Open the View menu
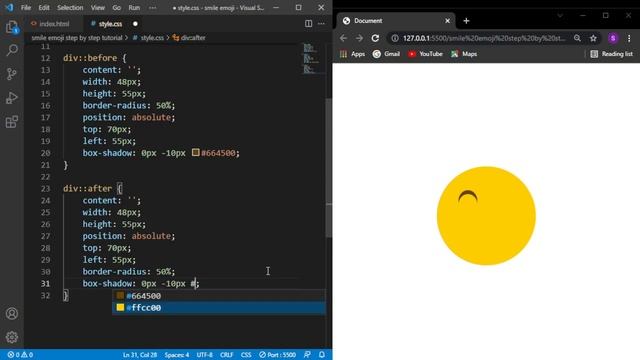This screenshot has height=360, width=640. [98, 7]
